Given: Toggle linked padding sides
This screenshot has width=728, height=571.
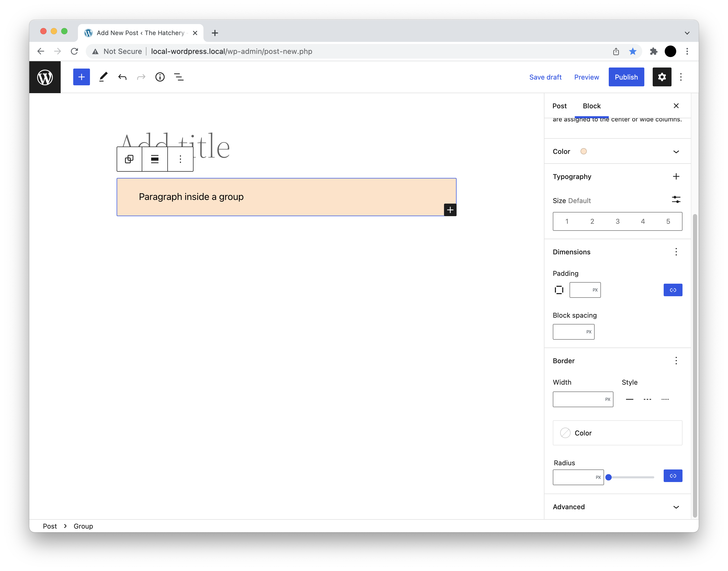Looking at the screenshot, I should click(x=673, y=290).
